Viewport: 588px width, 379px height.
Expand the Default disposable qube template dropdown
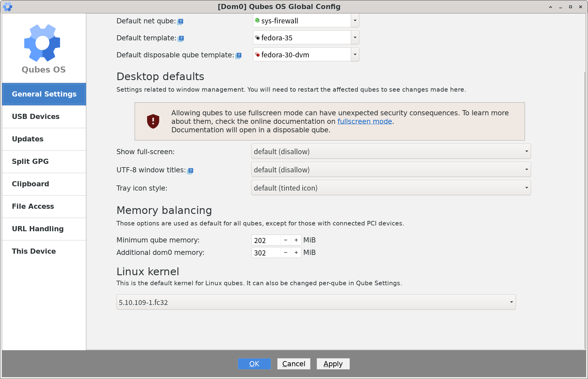354,54
